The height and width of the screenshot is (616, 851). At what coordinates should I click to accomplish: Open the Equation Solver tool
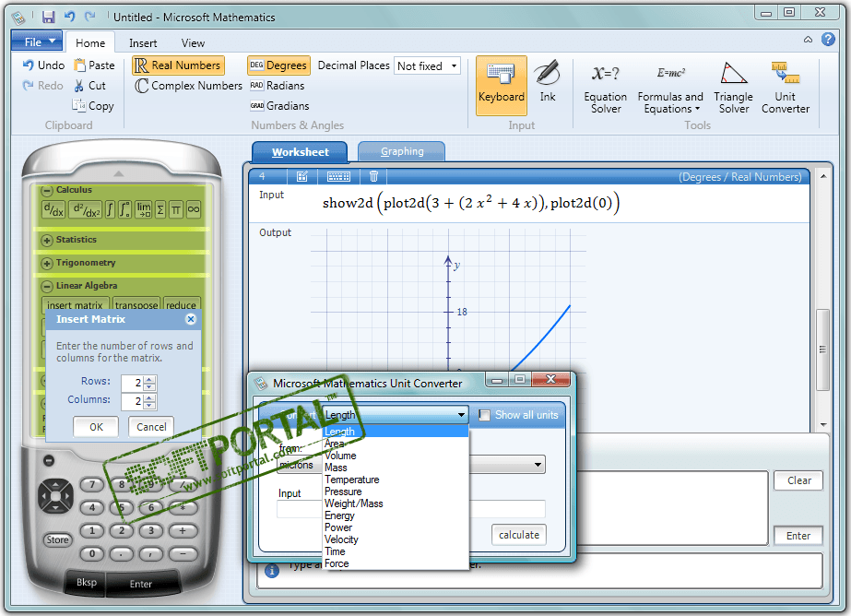pyautogui.click(x=605, y=88)
